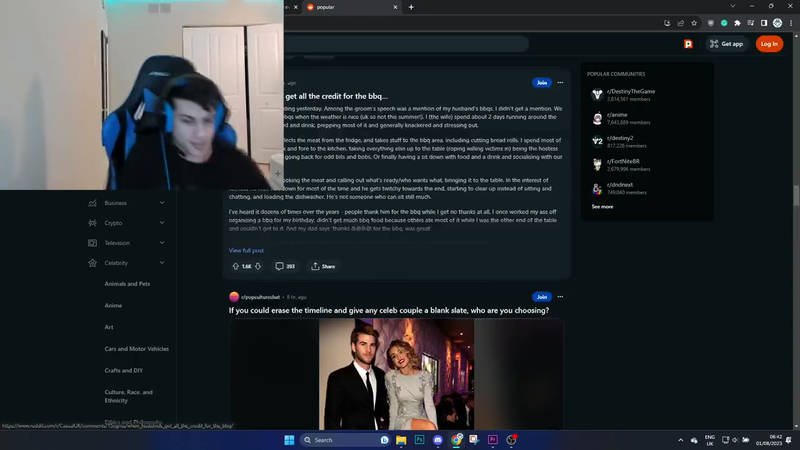Click the r/DestinyTheGame avatar icon
800x450 pixels.
pos(597,94)
